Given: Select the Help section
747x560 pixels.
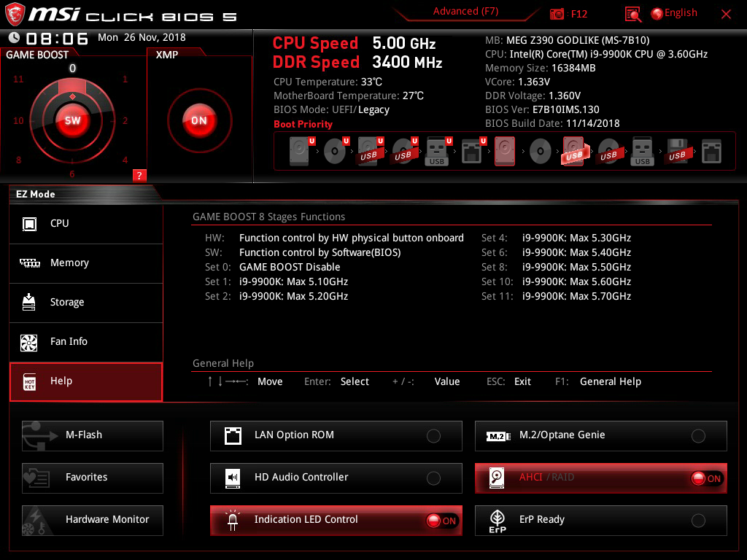Looking at the screenshot, I should point(86,382).
